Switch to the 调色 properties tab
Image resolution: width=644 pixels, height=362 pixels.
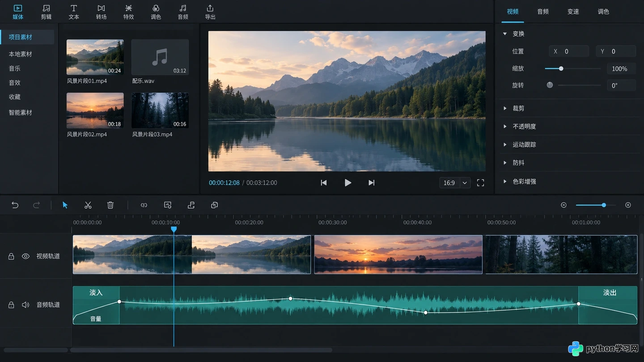point(603,12)
